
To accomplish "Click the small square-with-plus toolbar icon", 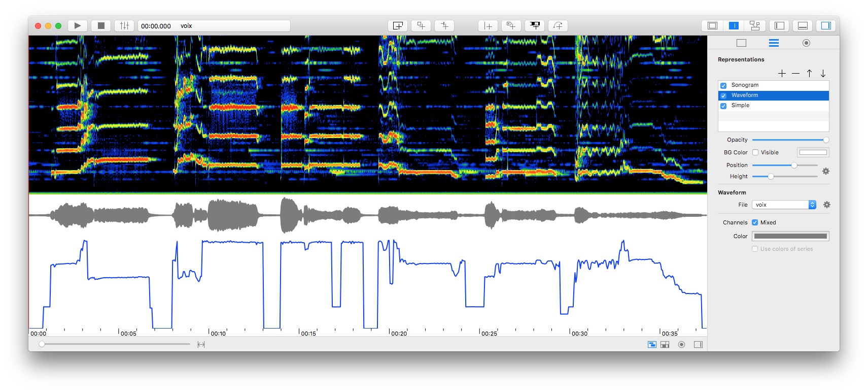I will 421,26.
